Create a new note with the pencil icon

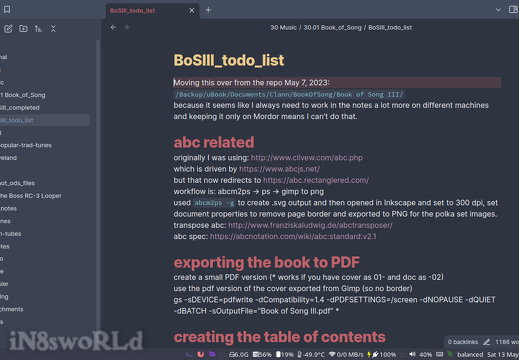8,29
